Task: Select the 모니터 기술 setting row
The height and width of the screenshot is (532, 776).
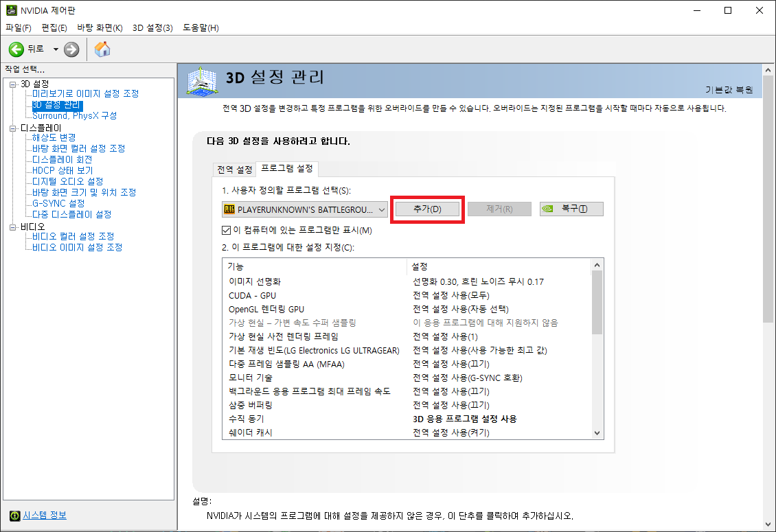Action: click(x=407, y=378)
